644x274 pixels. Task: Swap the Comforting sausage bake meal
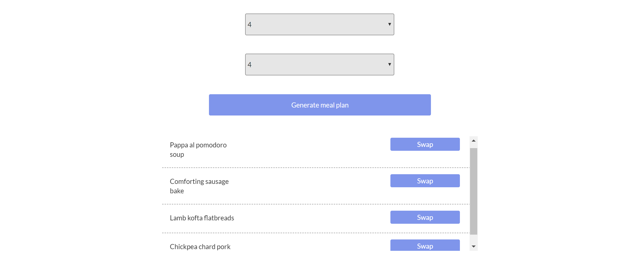click(425, 180)
